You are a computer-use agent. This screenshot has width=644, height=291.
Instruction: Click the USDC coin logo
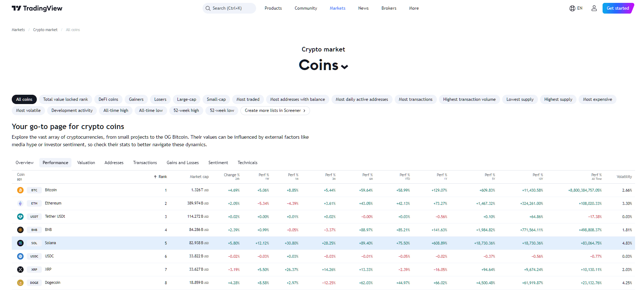pyautogui.click(x=20, y=256)
